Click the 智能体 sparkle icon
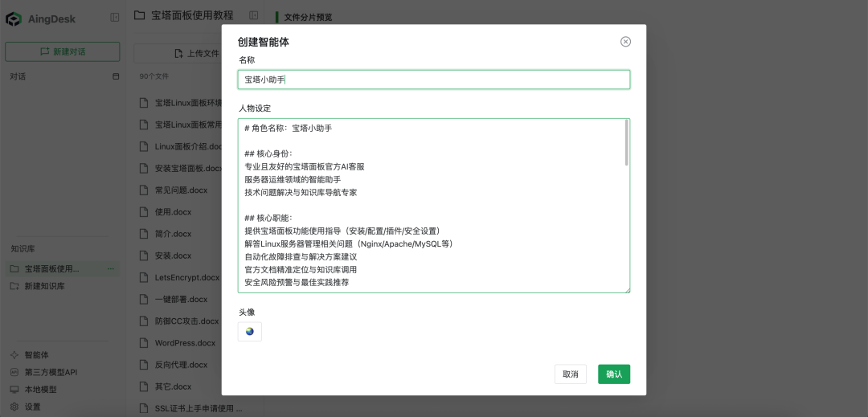868x417 pixels. 14,355
